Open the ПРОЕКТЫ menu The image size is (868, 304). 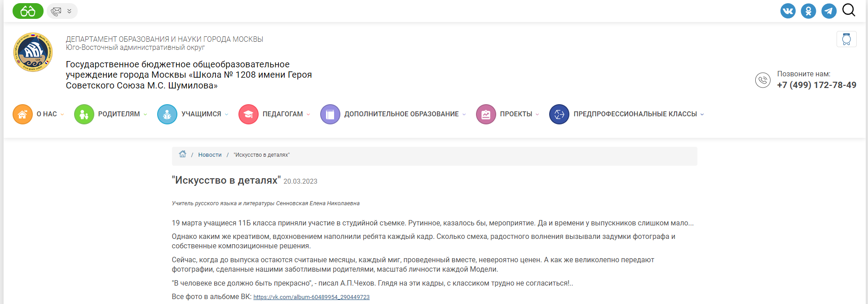[x=516, y=114]
